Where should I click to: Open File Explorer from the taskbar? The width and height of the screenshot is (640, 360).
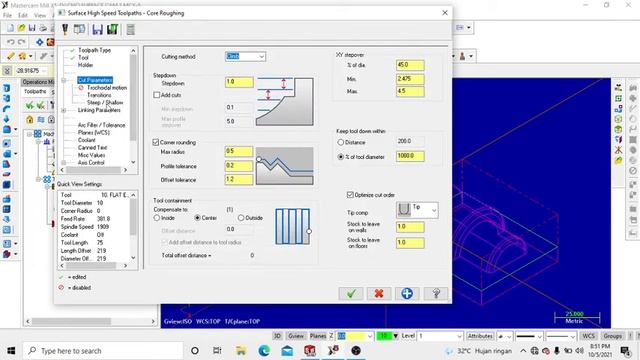[241, 350]
